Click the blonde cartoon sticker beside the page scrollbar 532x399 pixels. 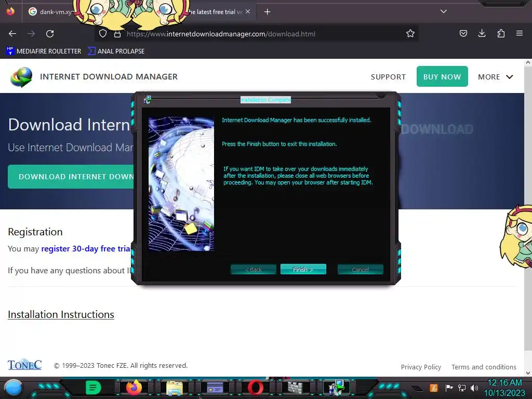516,236
